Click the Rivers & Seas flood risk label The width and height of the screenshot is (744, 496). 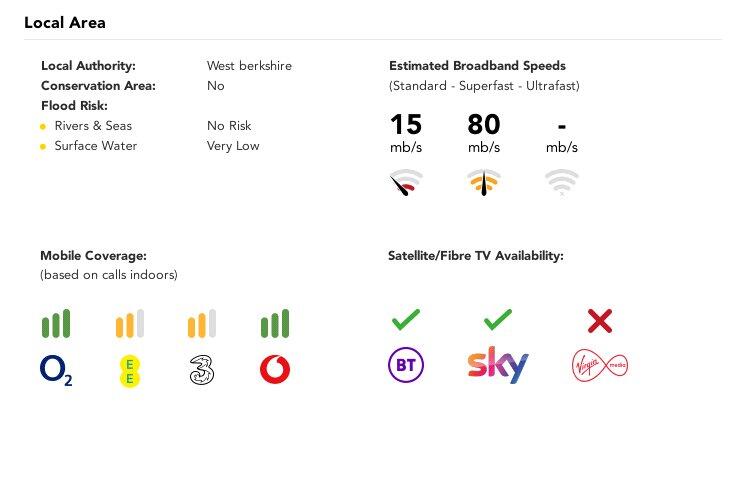pos(93,126)
